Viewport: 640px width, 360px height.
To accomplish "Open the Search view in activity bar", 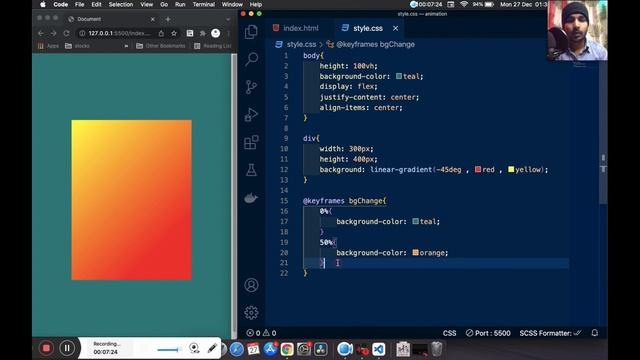I will (x=251, y=60).
